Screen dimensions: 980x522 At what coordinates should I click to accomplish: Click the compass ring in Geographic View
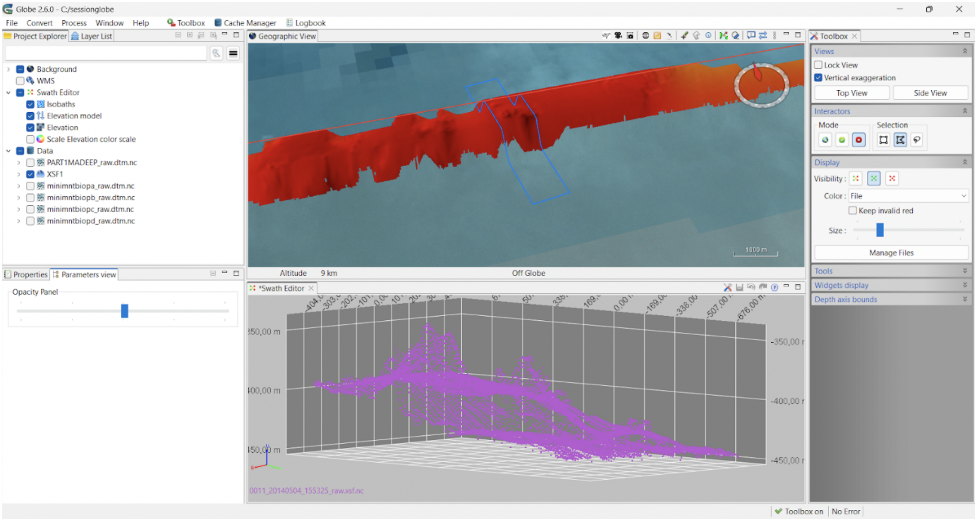(x=761, y=85)
